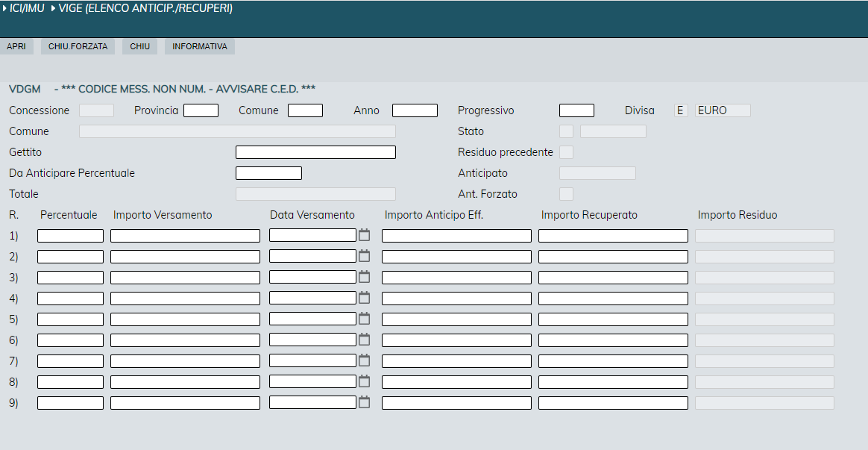Focus the Da Anticipare Percentuale field
This screenshot has height=450, width=868.
click(x=268, y=173)
